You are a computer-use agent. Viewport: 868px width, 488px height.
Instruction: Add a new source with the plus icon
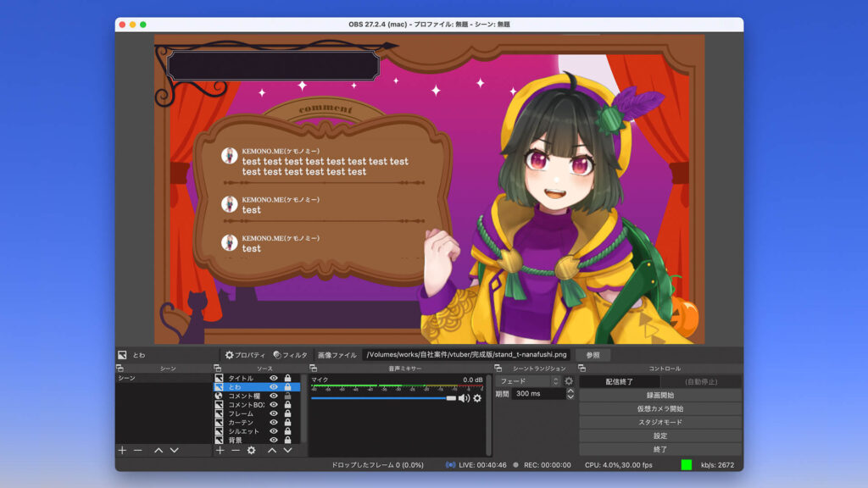pyautogui.click(x=220, y=451)
